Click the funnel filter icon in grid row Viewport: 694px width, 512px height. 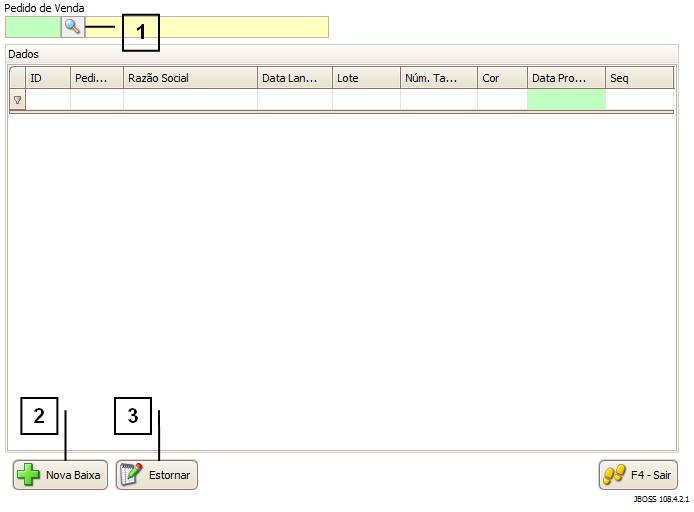coord(17,100)
